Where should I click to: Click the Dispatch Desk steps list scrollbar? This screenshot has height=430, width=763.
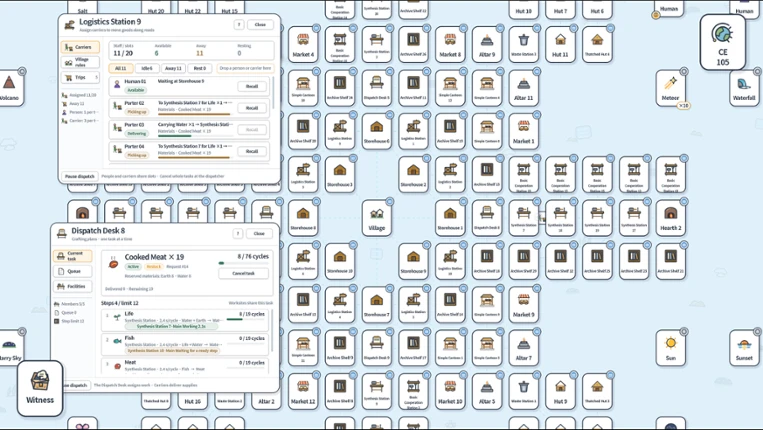[272, 331]
